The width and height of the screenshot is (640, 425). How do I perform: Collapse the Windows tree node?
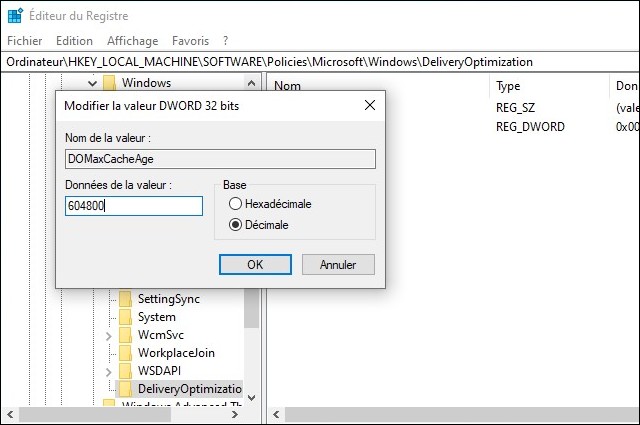pyautogui.click(x=92, y=83)
